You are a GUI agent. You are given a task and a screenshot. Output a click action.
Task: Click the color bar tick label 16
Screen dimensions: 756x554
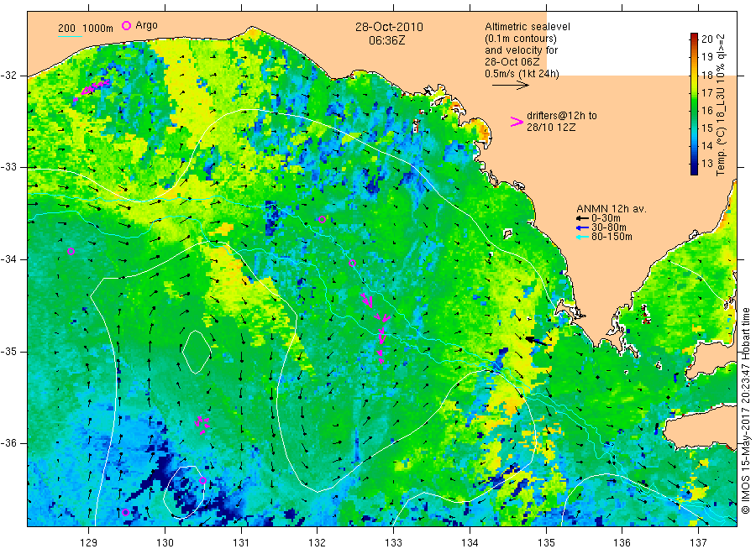[706, 110]
